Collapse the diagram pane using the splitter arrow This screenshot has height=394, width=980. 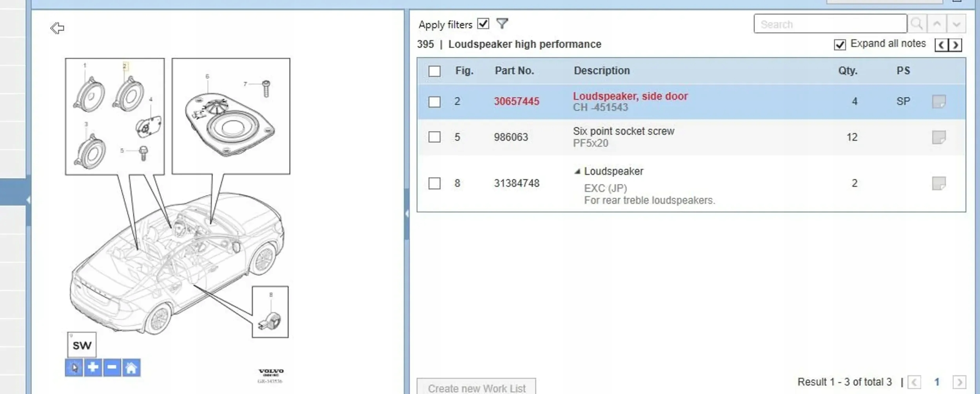407,213
